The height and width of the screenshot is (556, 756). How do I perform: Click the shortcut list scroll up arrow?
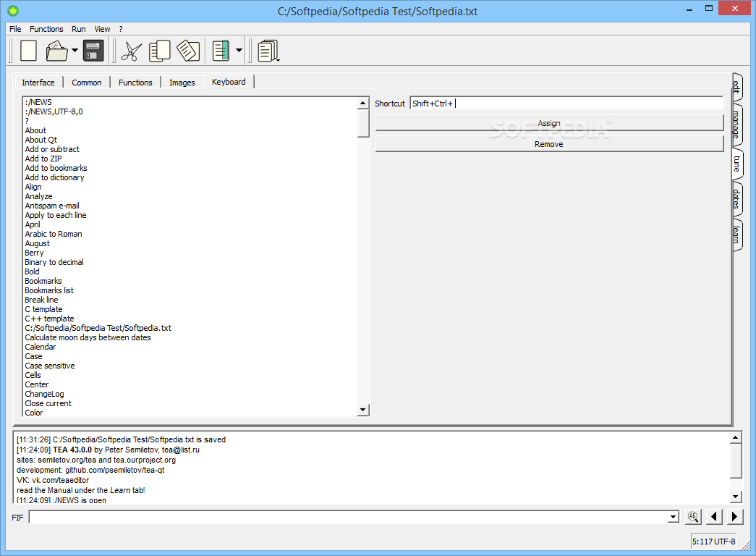click(x=364, y=103)
